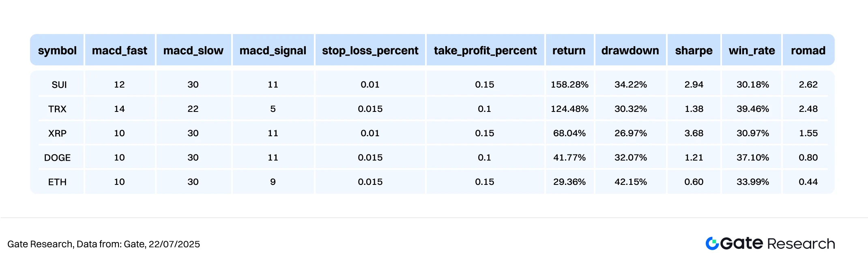Click the Gate Research data source text
The image size is (868, 270).
103,244
